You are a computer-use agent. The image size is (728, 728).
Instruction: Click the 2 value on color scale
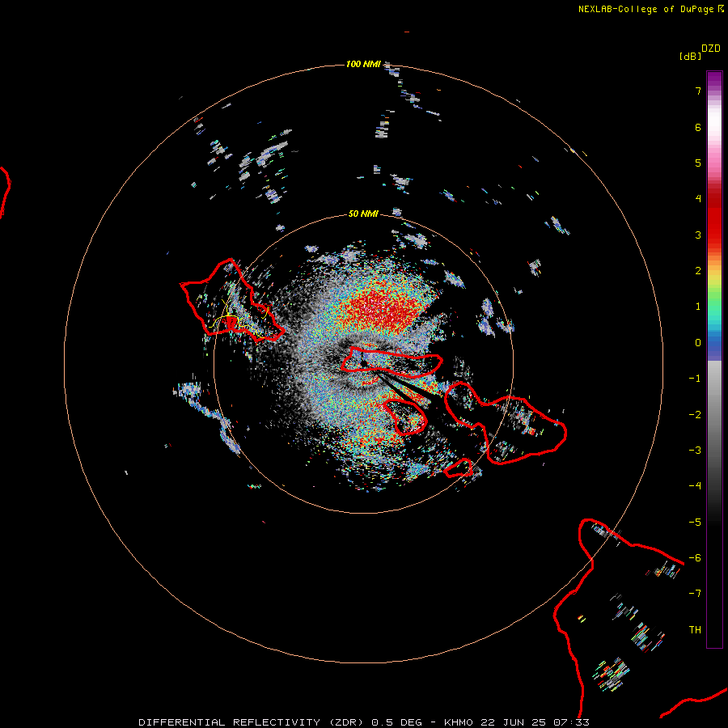(x=698, y=271)
